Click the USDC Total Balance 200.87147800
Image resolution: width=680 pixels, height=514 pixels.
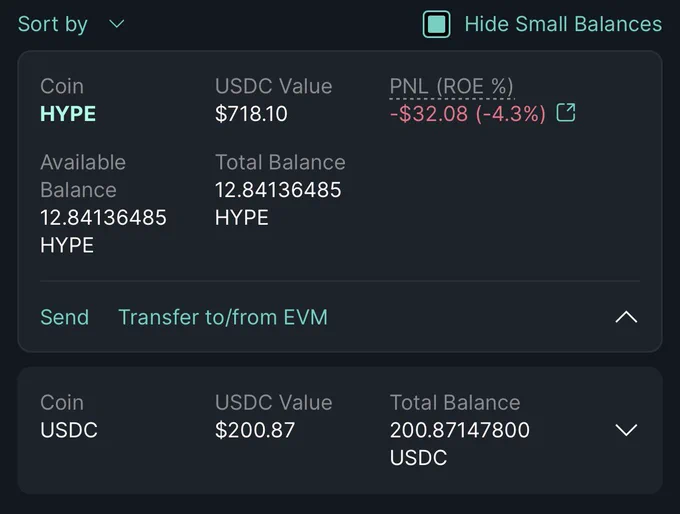pyautogui.click(x=460, y=430)
